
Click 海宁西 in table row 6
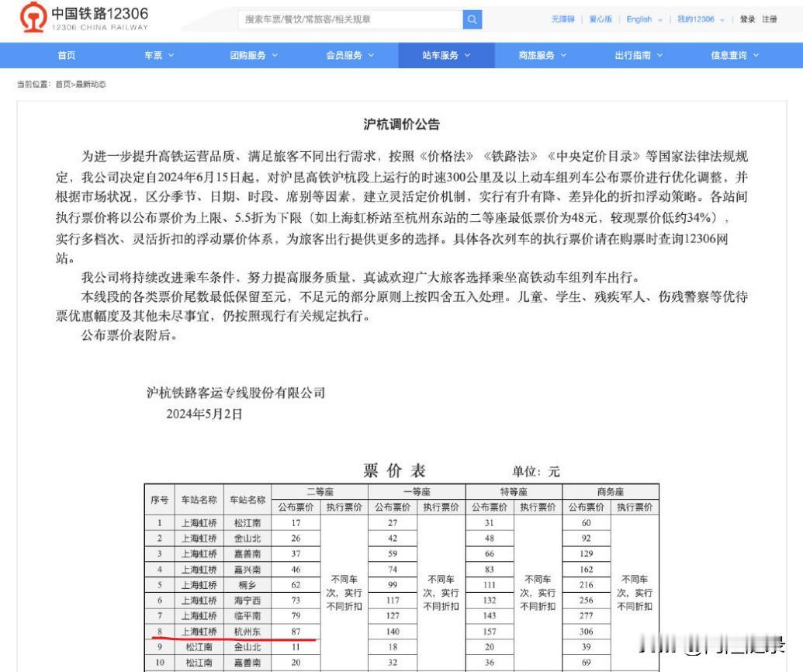tap(247, 601)
